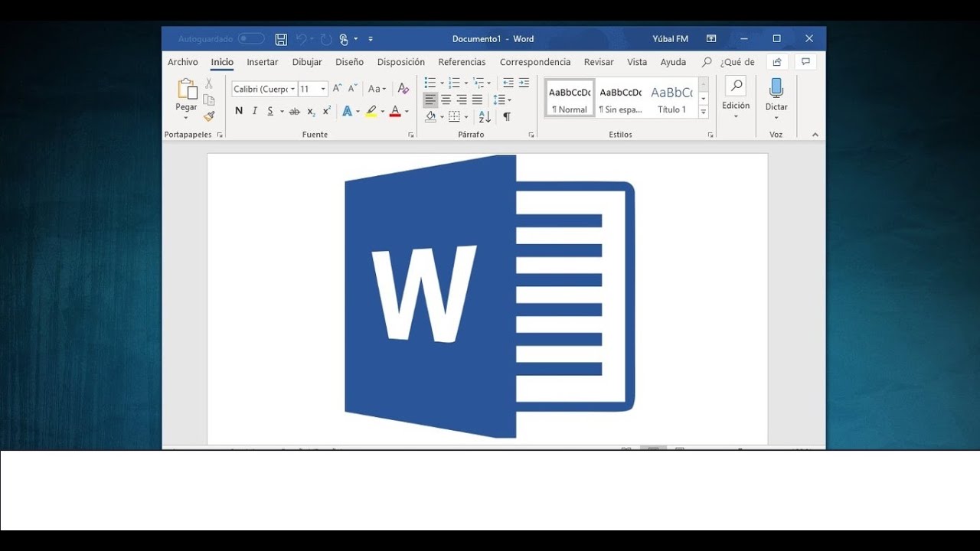Viewport: 980px width, 551px height.
Task: Align text left in Párrafo group
Action: coord(430,99)
